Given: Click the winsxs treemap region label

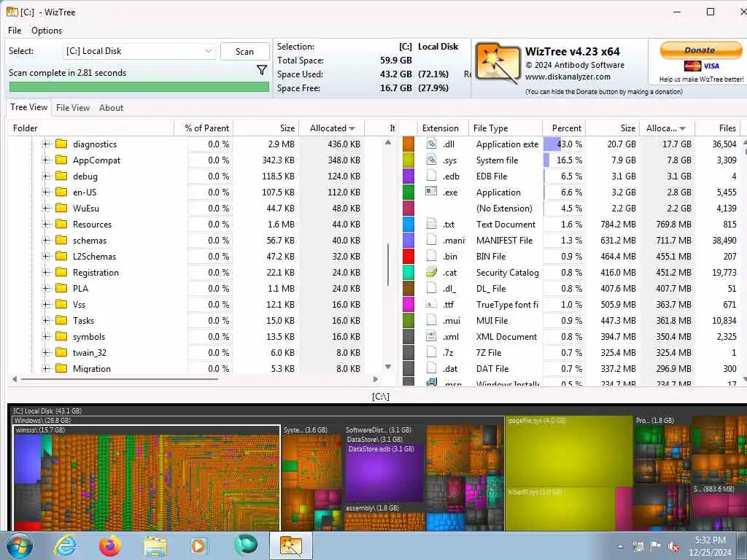Looking at the screenshot, I should [x=40, y=429].
